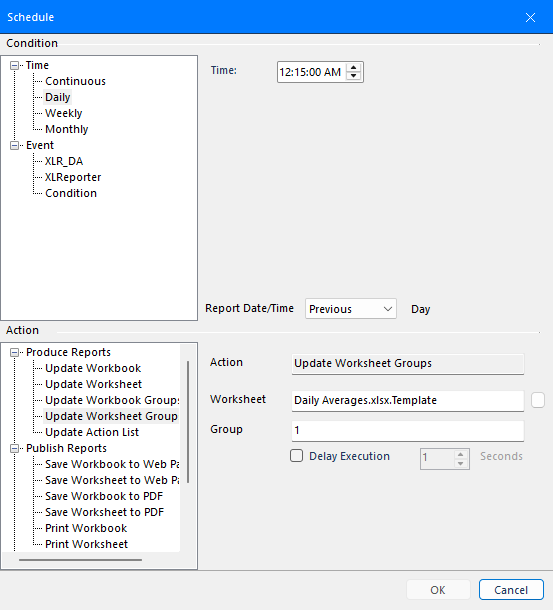553x610 pixels.
Task: Click the Group input field
Action: coord(408,431)
